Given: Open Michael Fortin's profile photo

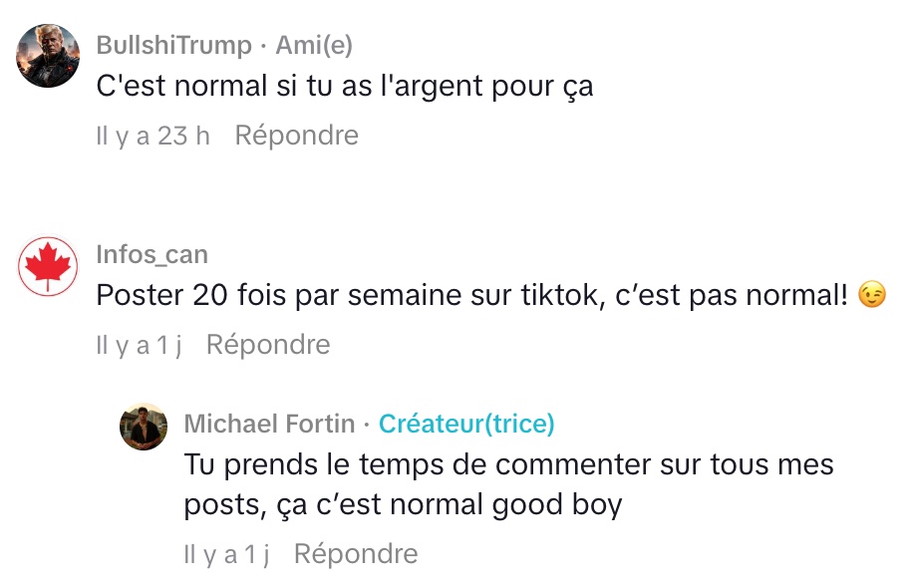Looking at the screenshot, I should [144, 427].
